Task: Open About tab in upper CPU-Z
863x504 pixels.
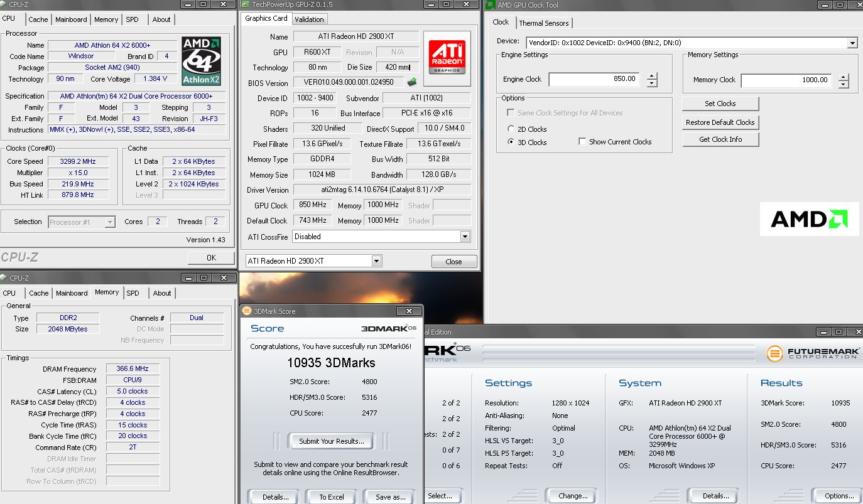Action: coord(161,19)
